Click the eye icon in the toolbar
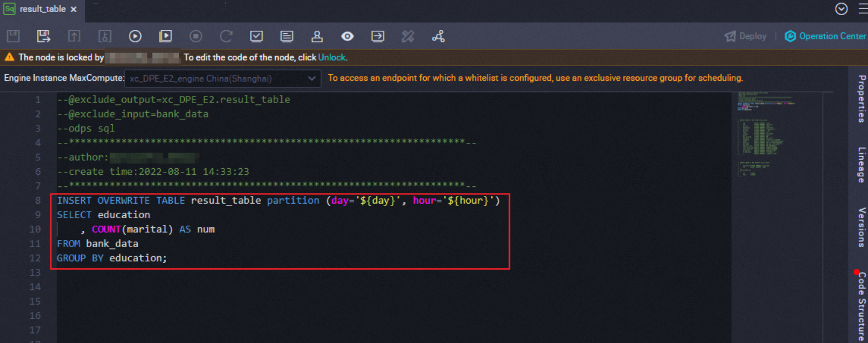Screen dimensions: 868x343 347,36
